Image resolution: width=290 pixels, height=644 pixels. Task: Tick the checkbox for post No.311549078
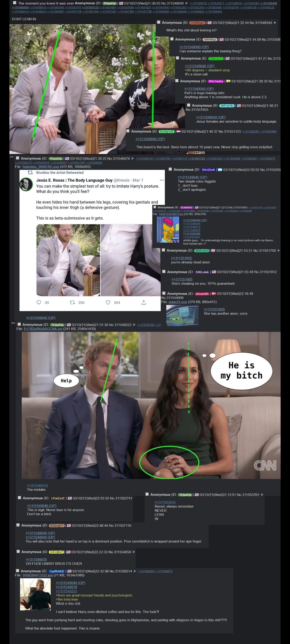tap(18, 158)
